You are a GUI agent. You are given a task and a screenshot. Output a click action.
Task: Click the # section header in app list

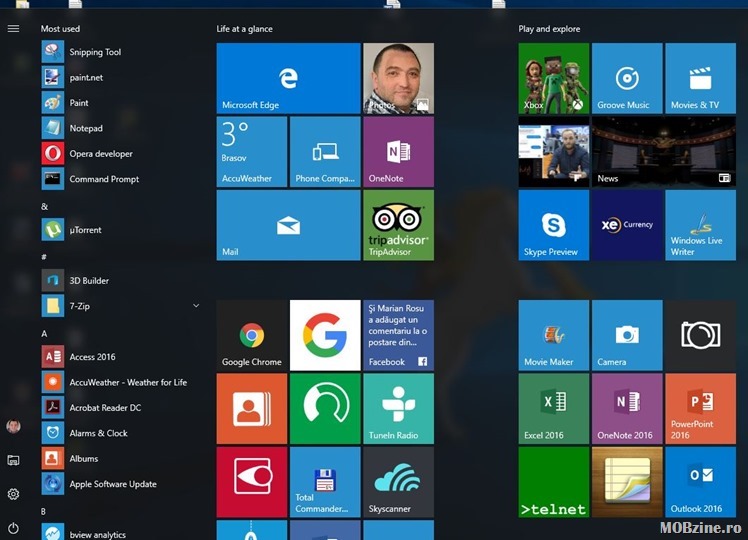tap(44, 257)
